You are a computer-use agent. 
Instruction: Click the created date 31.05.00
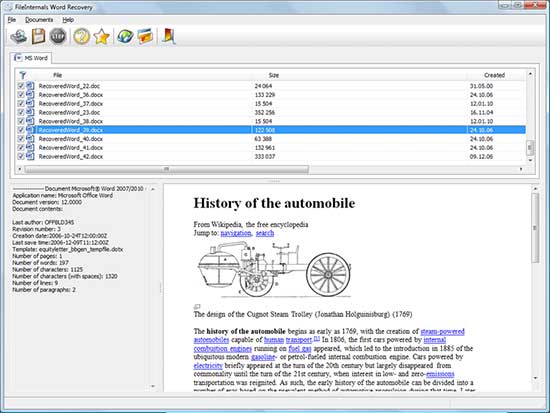pyautogui.click(x=481, y=86)
